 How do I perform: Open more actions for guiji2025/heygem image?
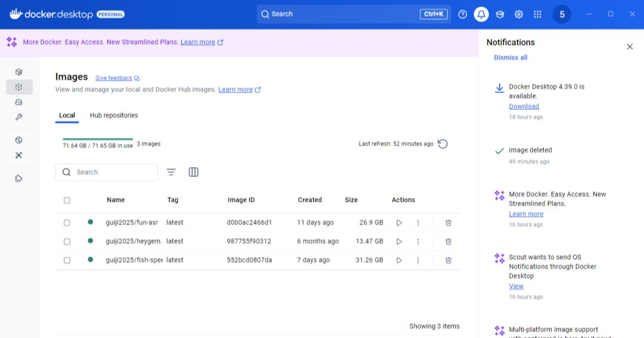coord(418,241)
